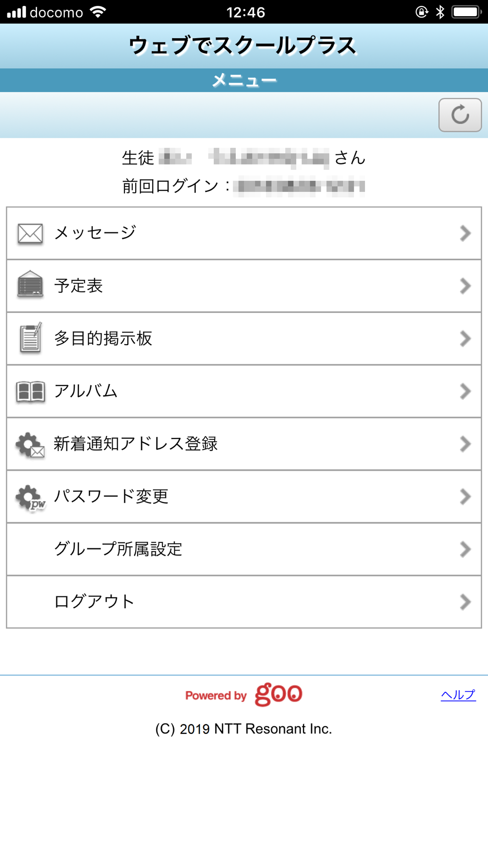Open 多目的掲示板 menu item
The height and width of the screenshot is (868, 488).
103,338
